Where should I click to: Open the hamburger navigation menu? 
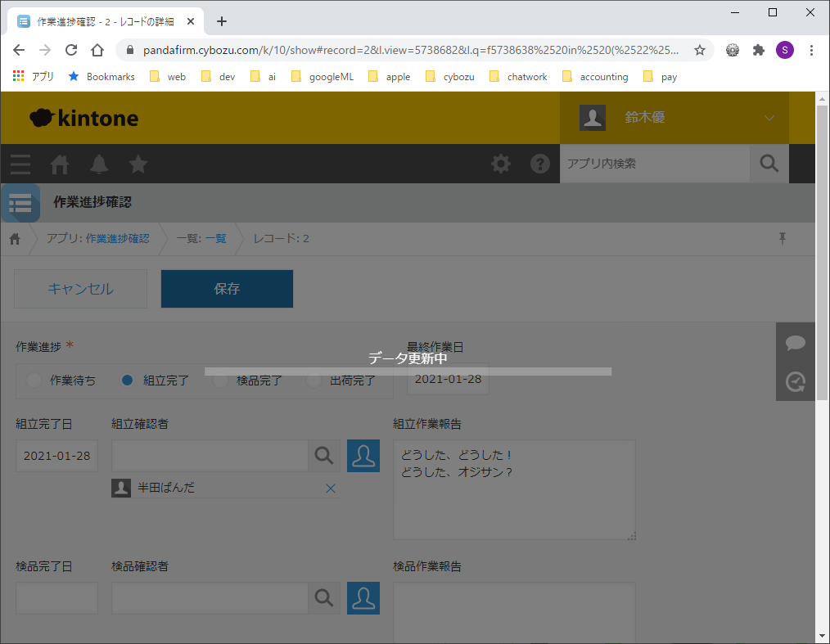[20, 164]
